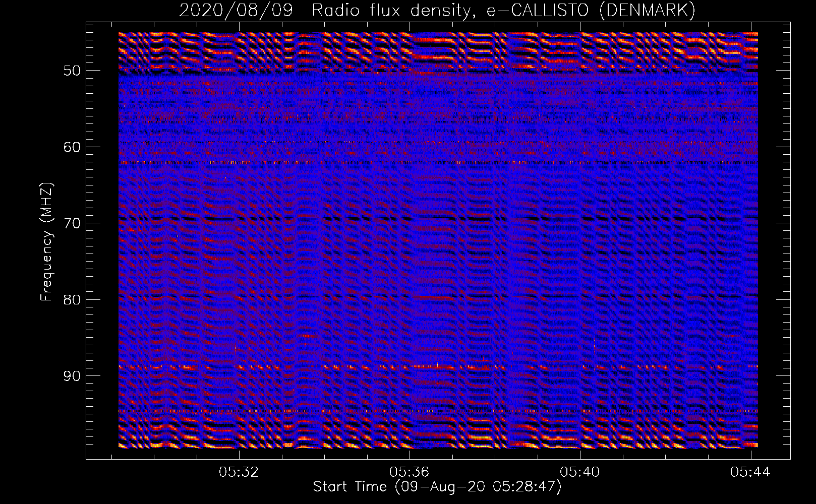
Task: Click the 50 MHz y-axis tick label
Action: coord(72,71)
